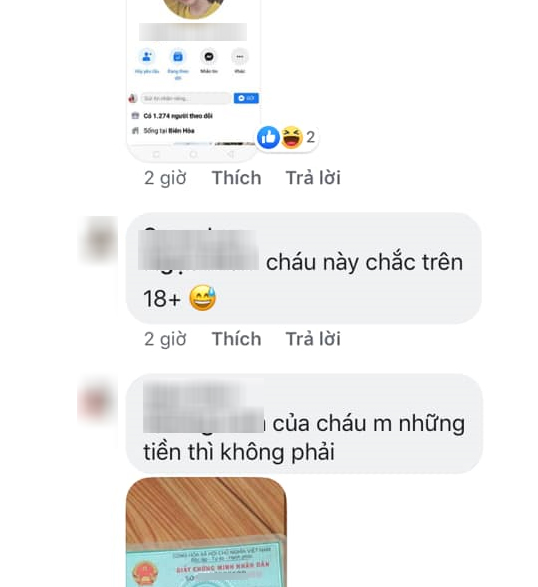Click Thích under the profile screenshot comment
The image size is (538, 587).
pos(236,178)
